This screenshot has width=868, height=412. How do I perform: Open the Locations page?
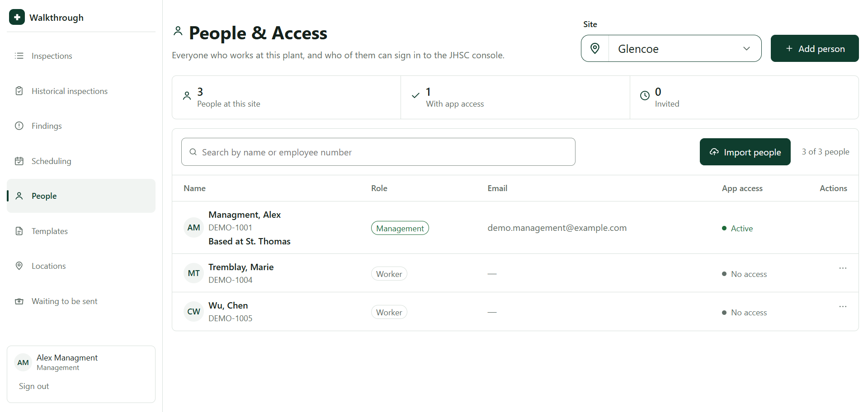coord(81,266)
